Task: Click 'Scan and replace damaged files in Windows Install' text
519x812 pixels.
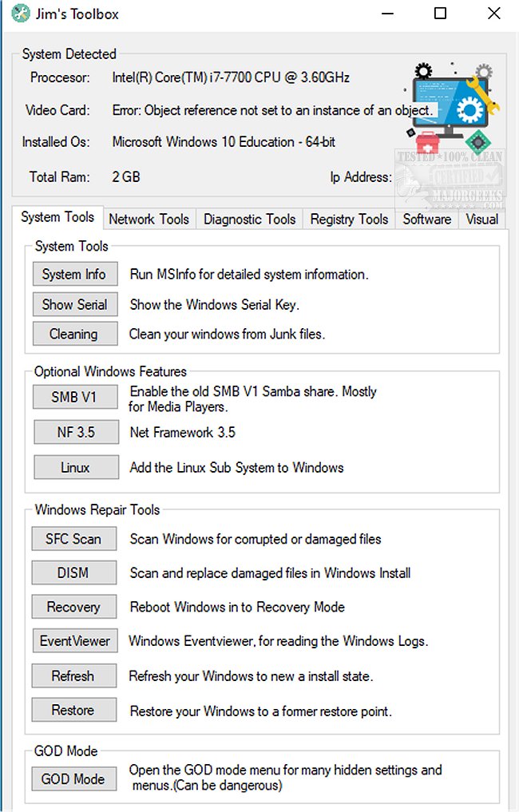Action: pos(270,573)
